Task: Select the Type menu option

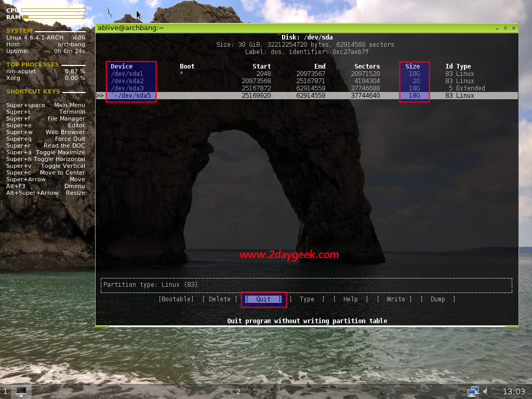Action: pyautogui.click(x=307, y=299)
